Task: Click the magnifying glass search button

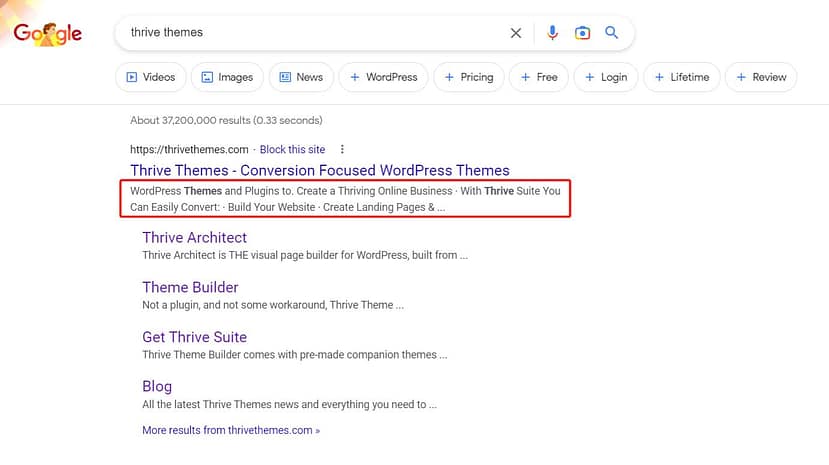Action: tap(612, 33)
